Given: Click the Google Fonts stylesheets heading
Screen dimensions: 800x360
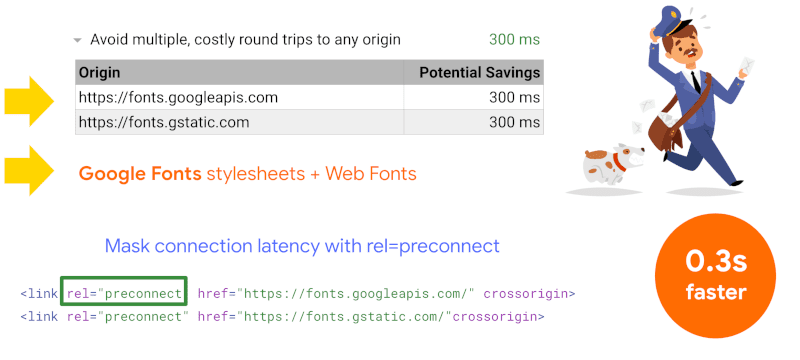Looking at the screenshot, I should coord(247,174).
